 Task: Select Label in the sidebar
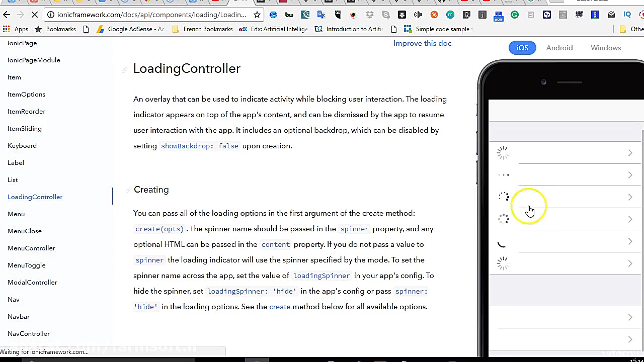[16, 163]
